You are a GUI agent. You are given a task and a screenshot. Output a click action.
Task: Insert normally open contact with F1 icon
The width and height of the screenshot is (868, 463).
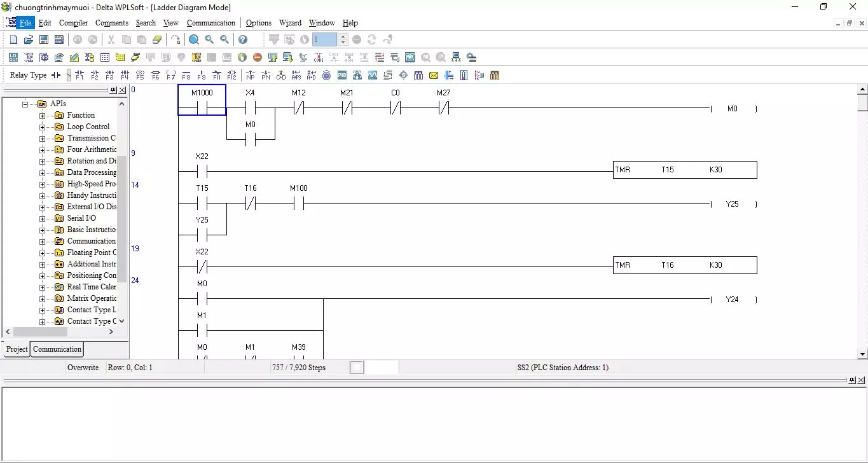pos(79,75)
